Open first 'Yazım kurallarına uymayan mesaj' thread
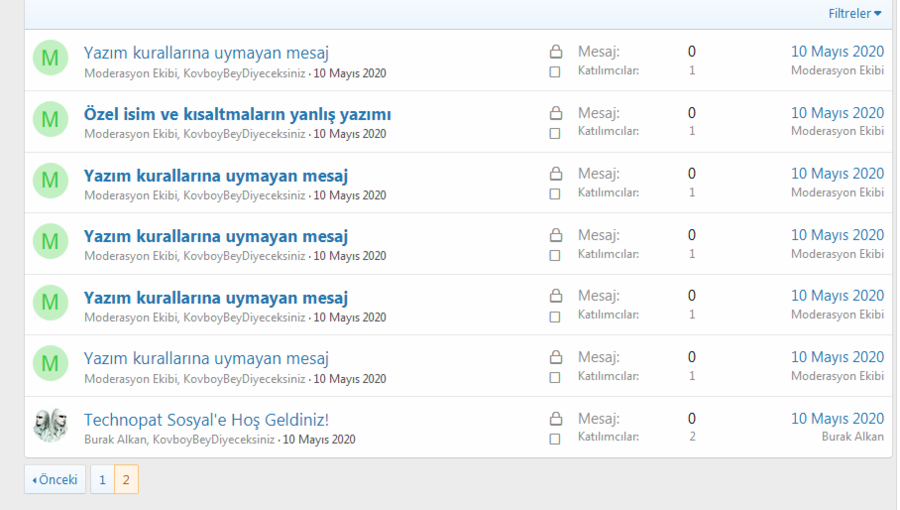The image size is (900, 510). [x=206, y=53]
